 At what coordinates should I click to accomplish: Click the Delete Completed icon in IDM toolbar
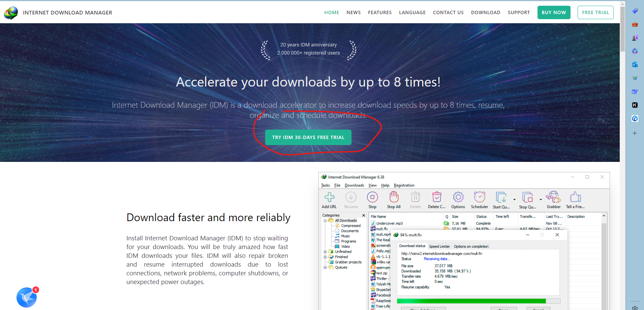tap(437, 197)
